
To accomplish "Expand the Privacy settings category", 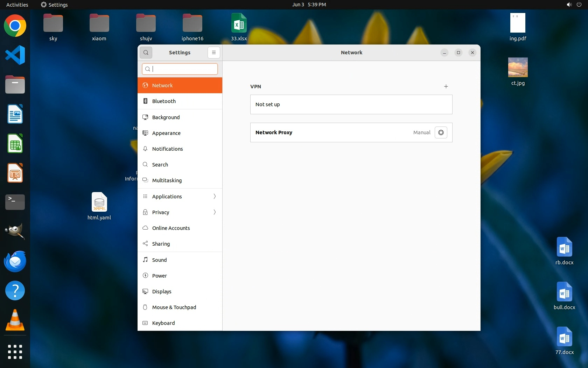I will coord(180,212).
